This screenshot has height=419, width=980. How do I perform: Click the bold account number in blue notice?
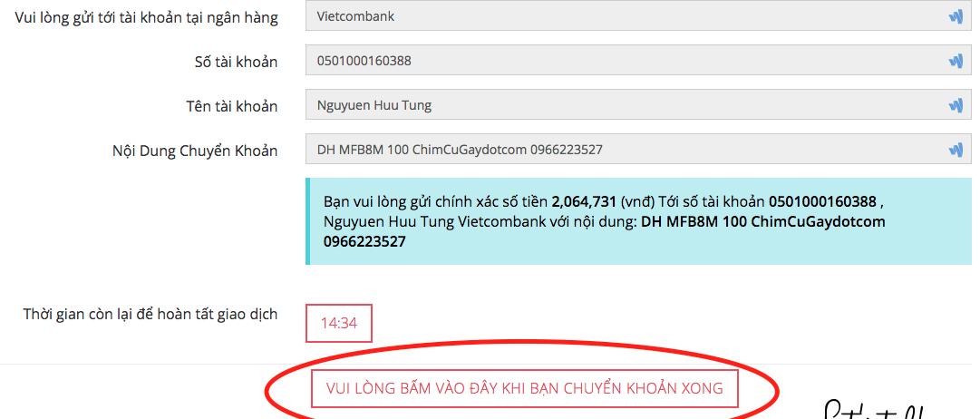822,201
